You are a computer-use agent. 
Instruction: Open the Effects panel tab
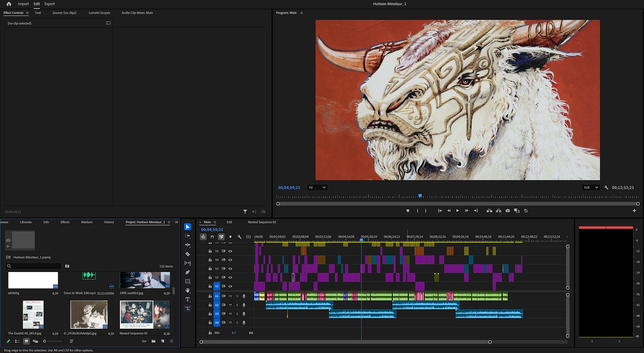point(65,222)
